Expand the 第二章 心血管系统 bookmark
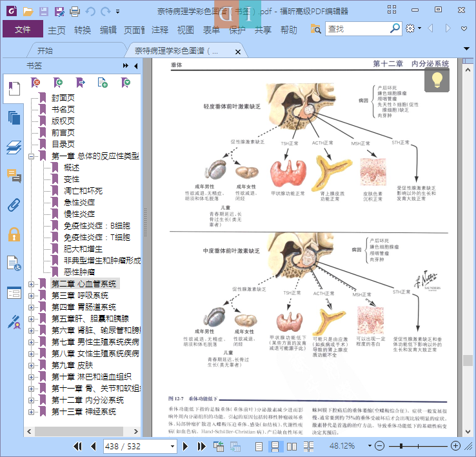Viewport: 476px width, 457px height. point(31,285)
